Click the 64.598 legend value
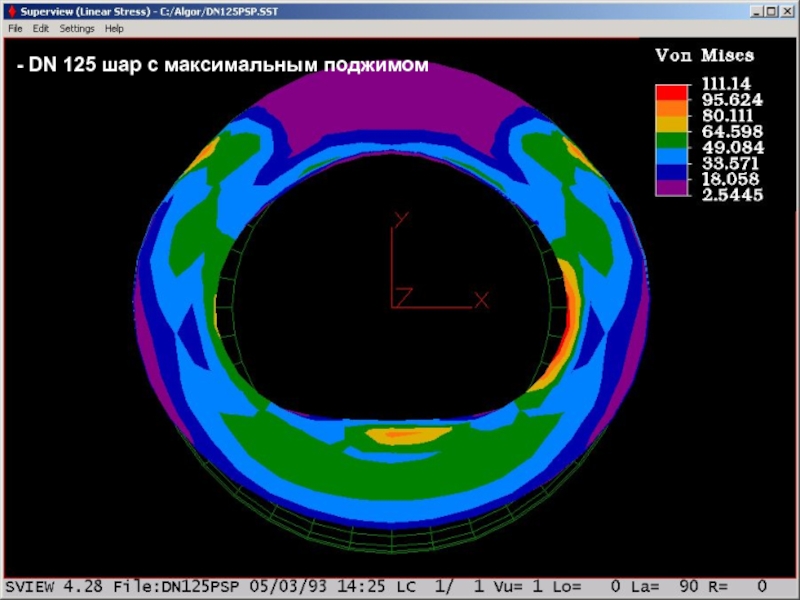The width and height of the screenshot is (800, 600). coord(732,131)
